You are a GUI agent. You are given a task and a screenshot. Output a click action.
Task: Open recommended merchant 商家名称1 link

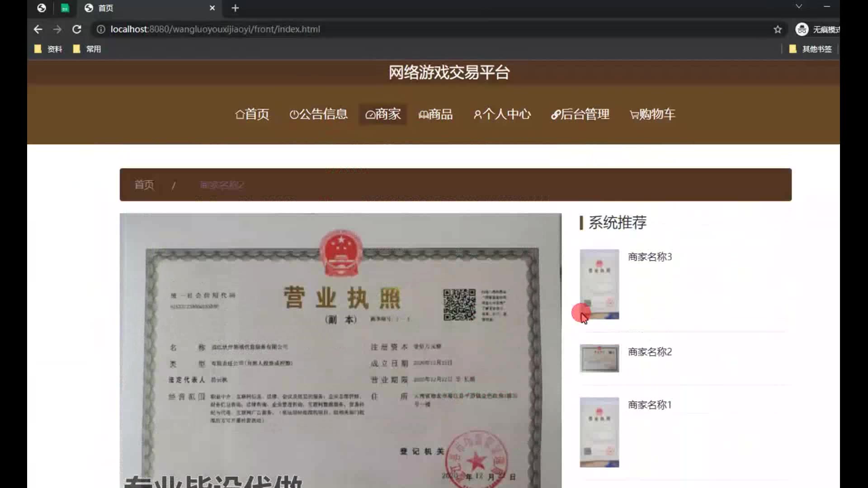coord(650,405)
